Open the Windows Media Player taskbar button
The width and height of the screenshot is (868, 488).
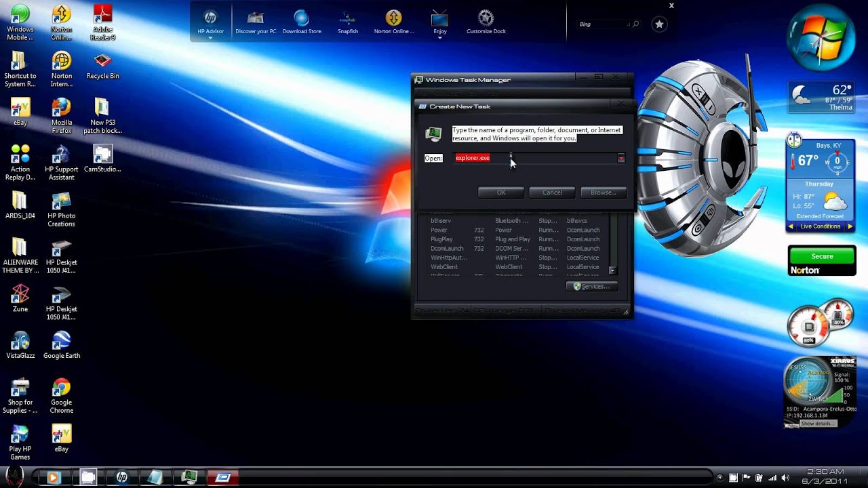coord(53,477)
